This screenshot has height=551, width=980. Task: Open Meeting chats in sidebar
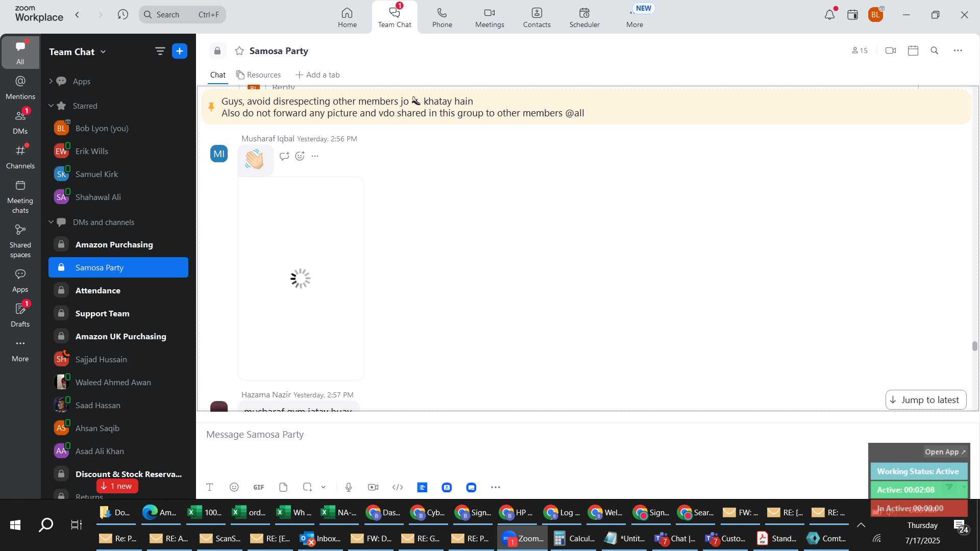(20, 197)
